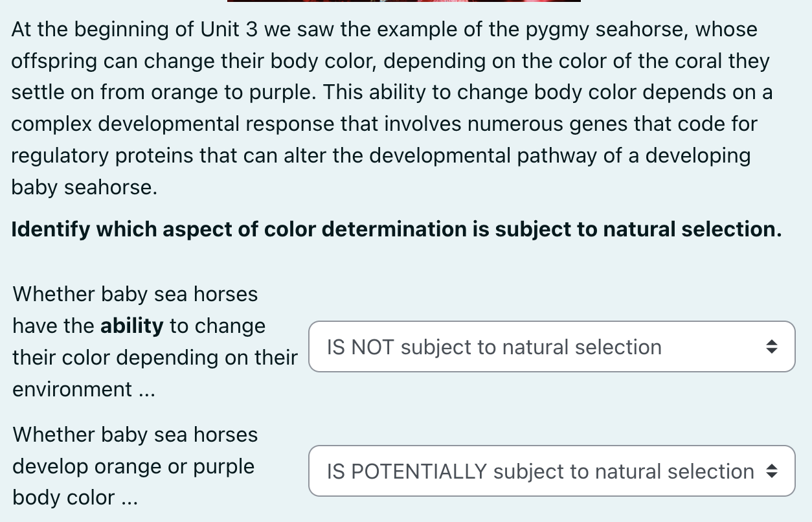Click the sorting arrows inside the second select
This screenshot has height=522, width=812.
773,471
